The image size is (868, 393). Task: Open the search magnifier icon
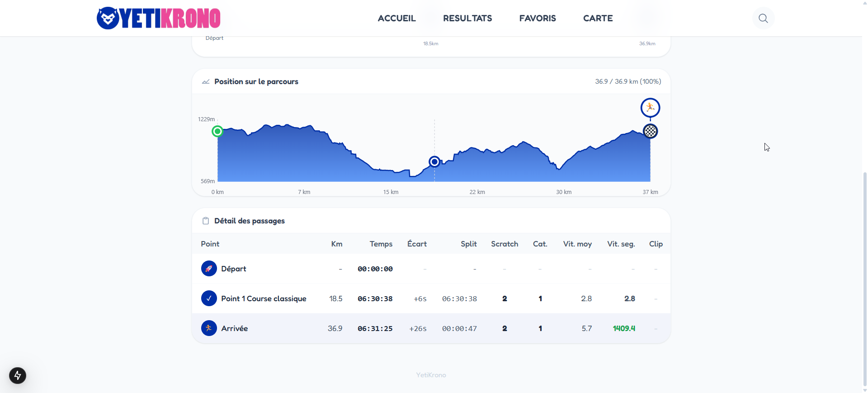click(763, 18)
